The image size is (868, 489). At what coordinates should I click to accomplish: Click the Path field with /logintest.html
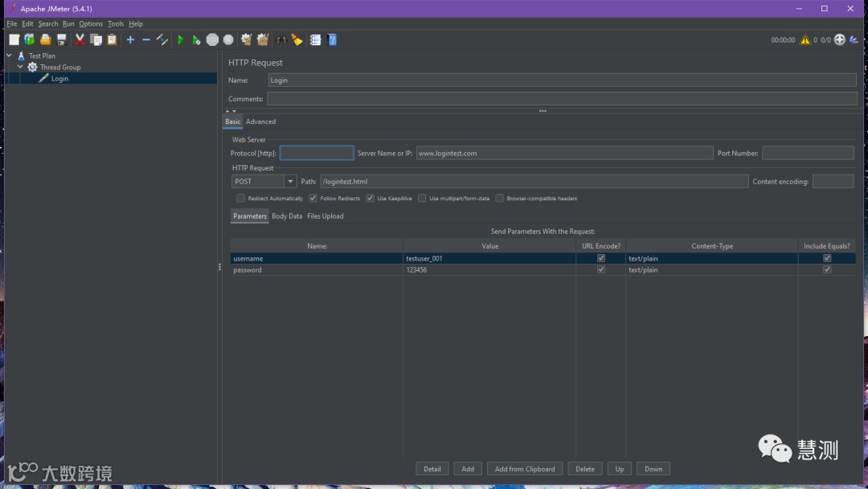pos(534,181)
